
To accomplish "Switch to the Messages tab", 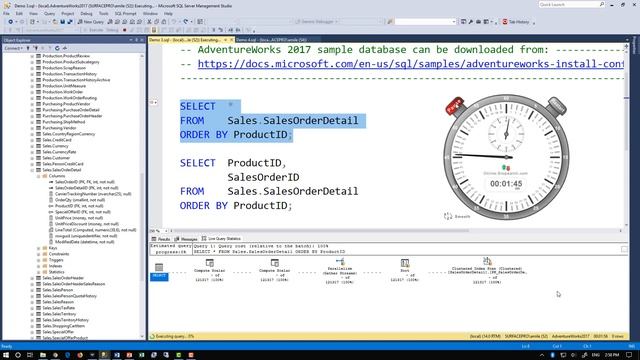I will (186, 239).
